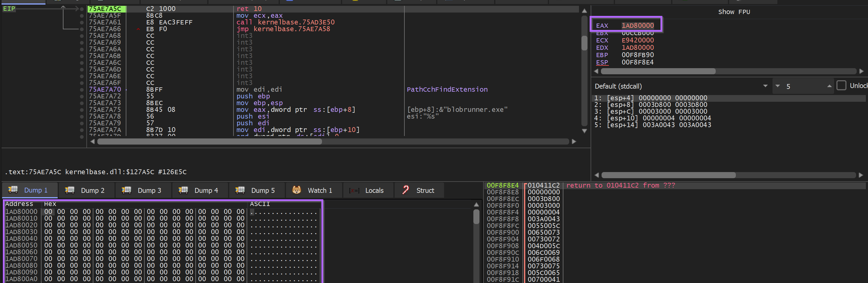Image resolution: width=868 pixels, height=283 pixels.
Task: Click the Dump 2 tab's memory icon
Action: coord(69,190)
